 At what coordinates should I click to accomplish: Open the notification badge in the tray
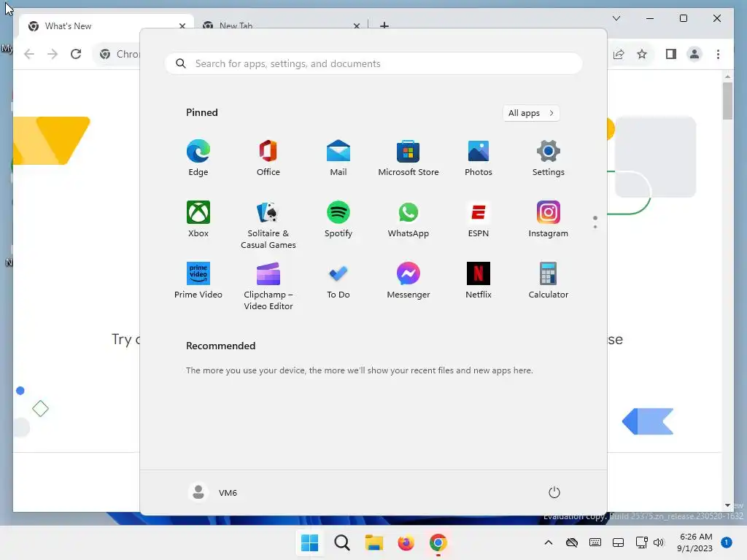[x=727, y=542]
